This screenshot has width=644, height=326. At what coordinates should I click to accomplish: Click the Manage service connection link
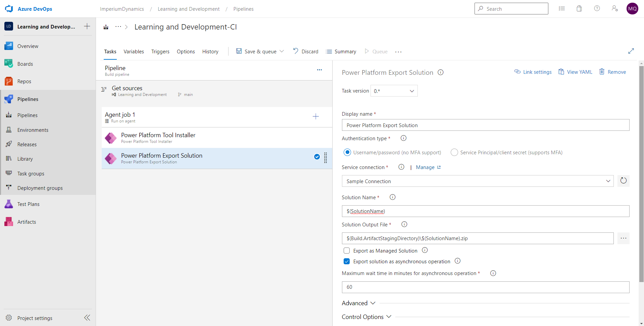426,167
